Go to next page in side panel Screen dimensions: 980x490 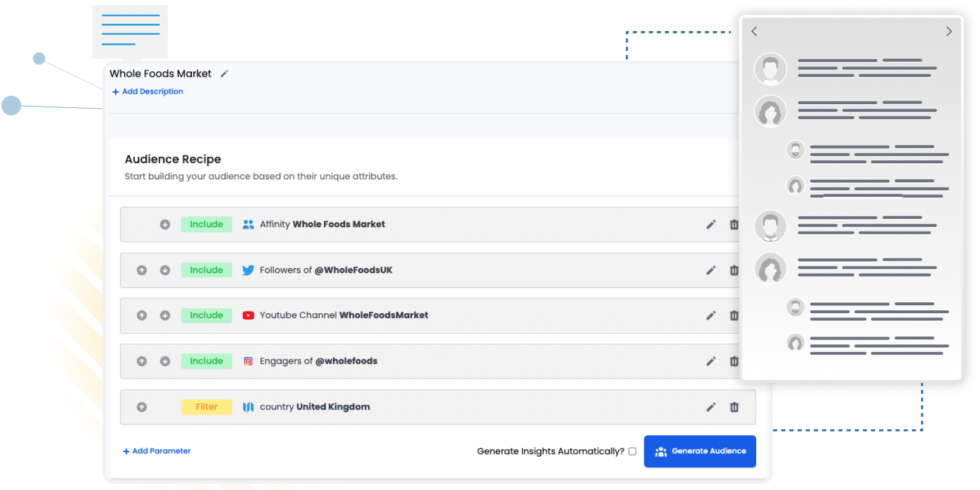point(949,31)
